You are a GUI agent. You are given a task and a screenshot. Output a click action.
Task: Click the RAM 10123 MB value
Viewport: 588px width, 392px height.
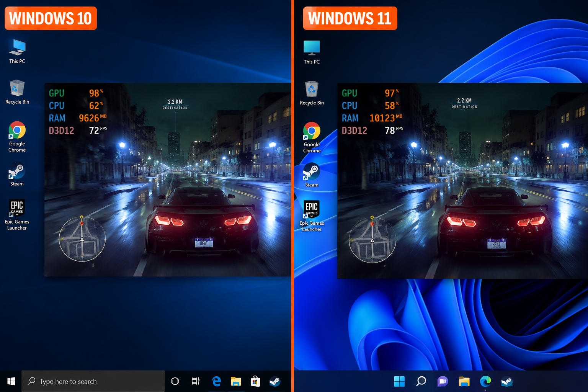click(386, 118)
